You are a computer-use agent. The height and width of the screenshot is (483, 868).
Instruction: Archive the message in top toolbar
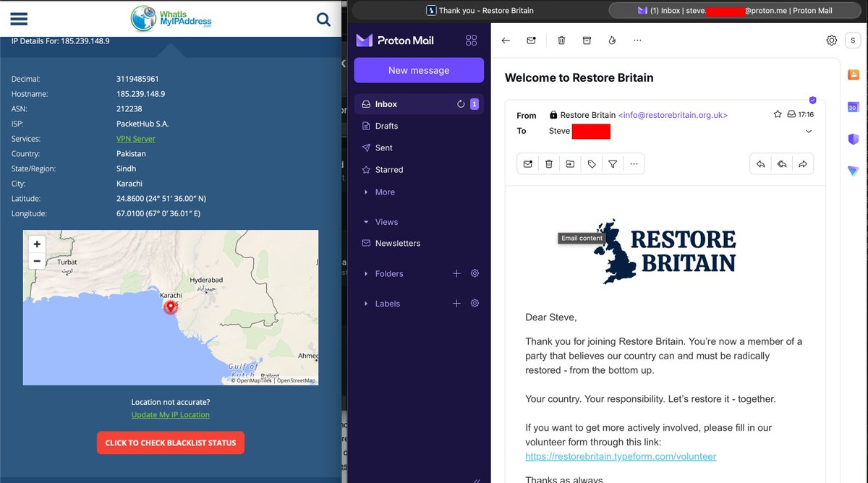tap(587, 40)
